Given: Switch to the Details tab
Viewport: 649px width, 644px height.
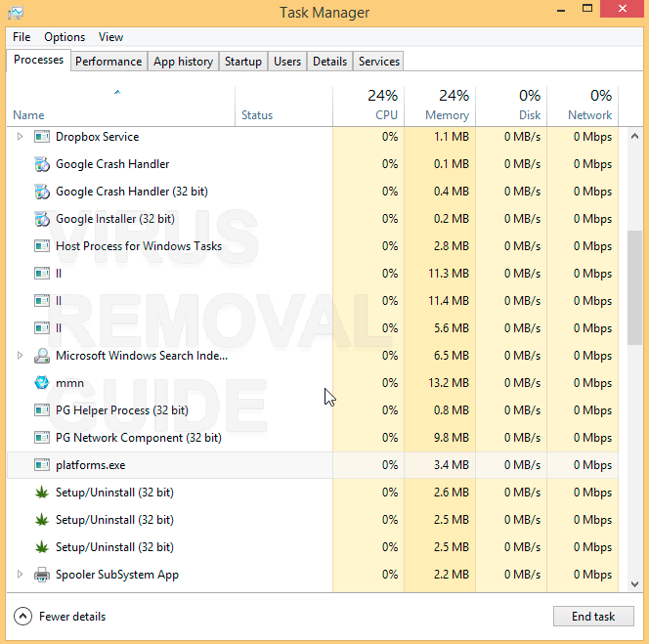Looking at the screenshot, I should [330, 62].
